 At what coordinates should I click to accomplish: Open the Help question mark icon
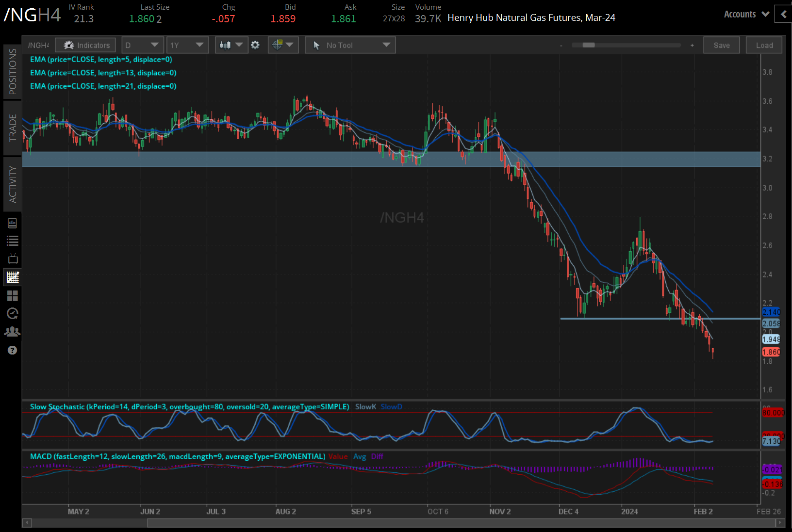tap(13, 350)
